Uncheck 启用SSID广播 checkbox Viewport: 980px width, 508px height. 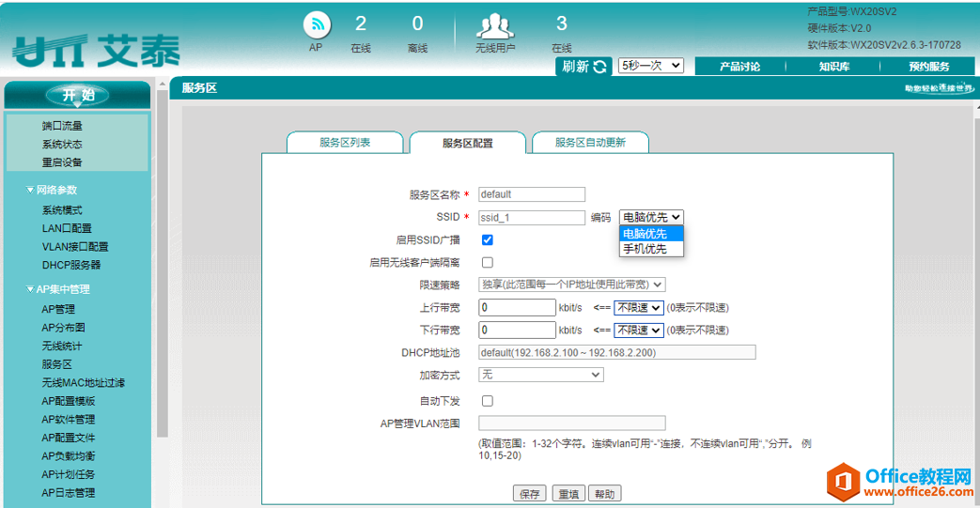tap(488, 240)
